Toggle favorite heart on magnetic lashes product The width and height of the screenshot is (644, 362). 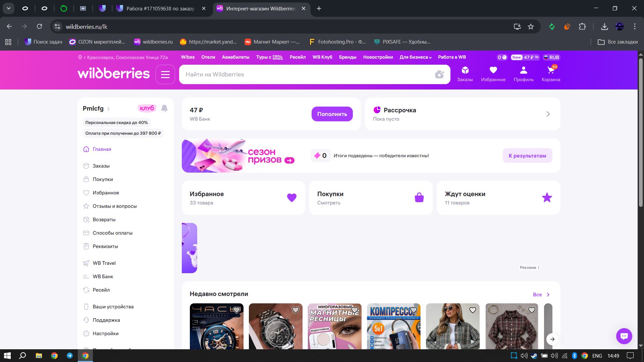tap(355, 310)
